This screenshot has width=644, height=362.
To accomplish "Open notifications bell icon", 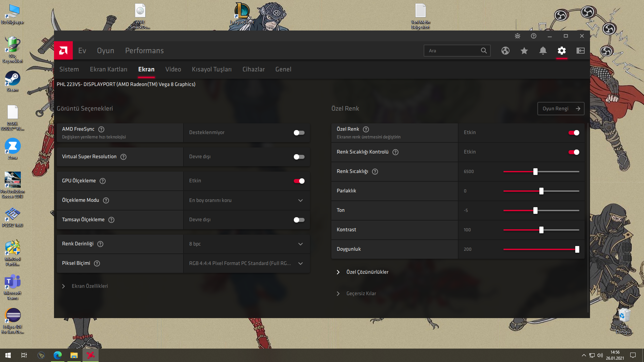I will [x=543, y=51].
